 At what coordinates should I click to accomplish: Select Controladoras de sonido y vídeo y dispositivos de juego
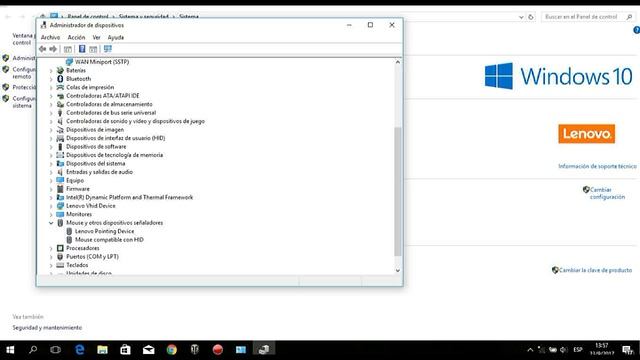tap(136, 121)
